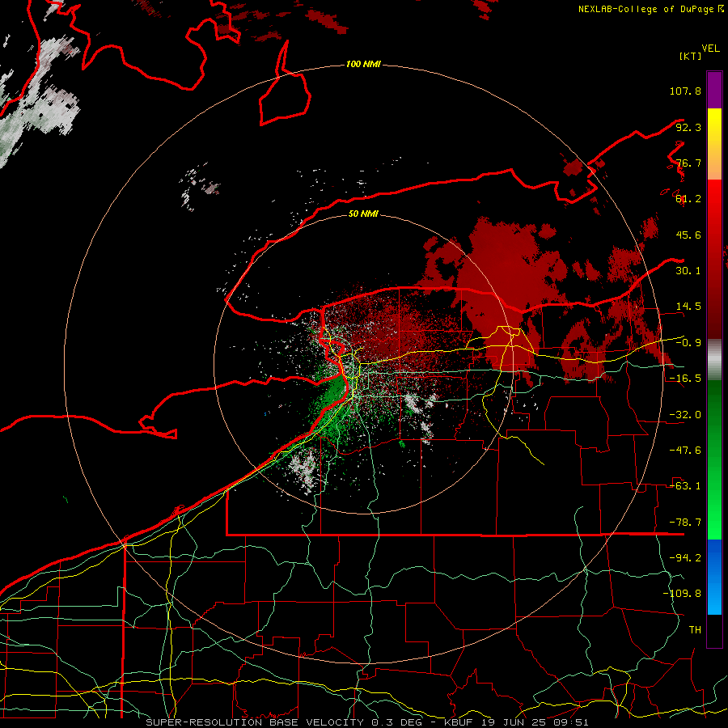Click the -63.1 value on velocity scale

[685, 486]
